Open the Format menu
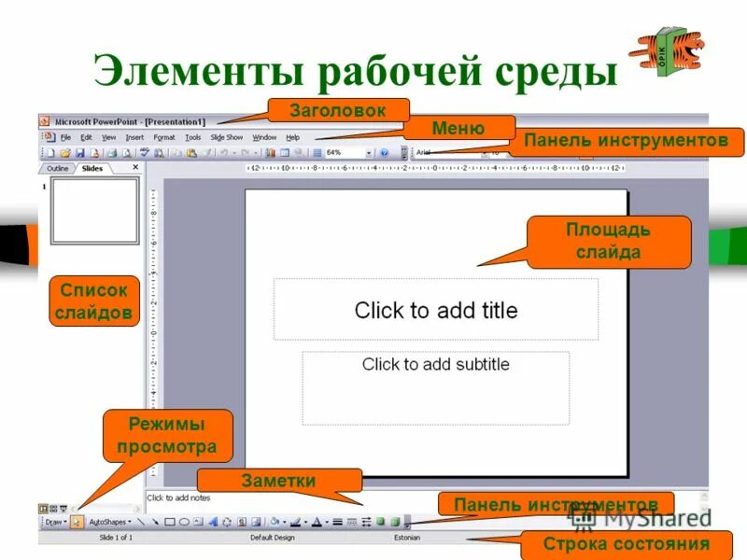The image size is (747, 560). tap(164, 137)
